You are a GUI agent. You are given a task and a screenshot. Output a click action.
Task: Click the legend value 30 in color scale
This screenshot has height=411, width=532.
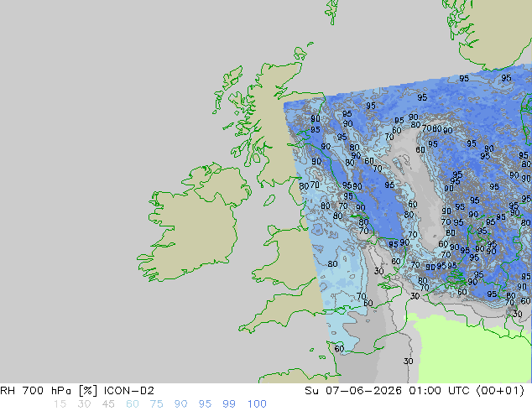pos(84,404)
